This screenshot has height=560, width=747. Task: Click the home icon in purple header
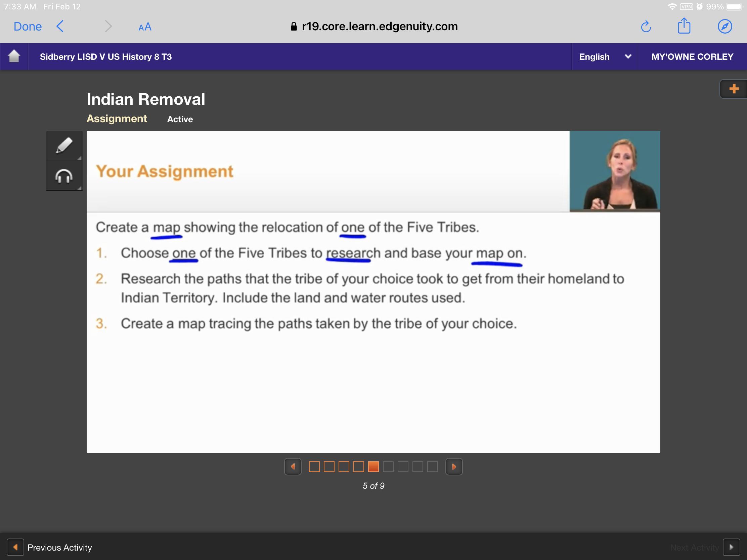[x=14, y=56]
